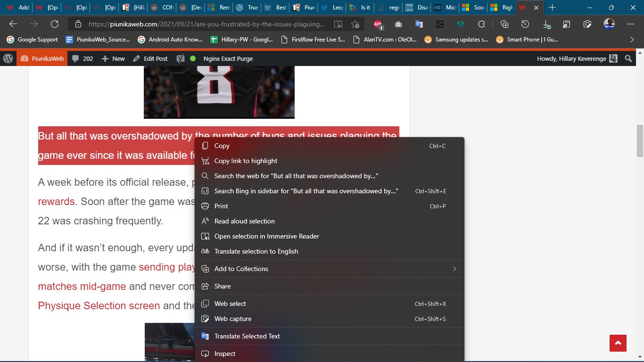
Task: Click Howdy, Hillary Keverenge account
Action: [577, 58]
